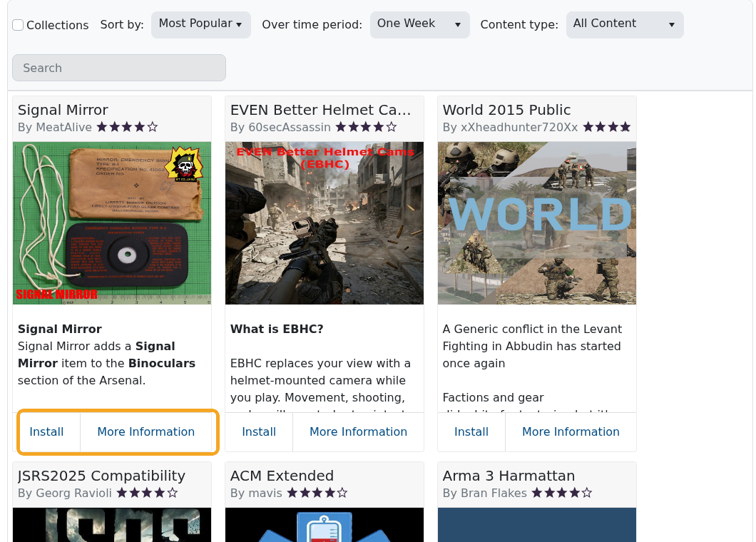Install the Signal Mirror mod
The height and width of the screenshot is (542, 756).
point(47,431)
